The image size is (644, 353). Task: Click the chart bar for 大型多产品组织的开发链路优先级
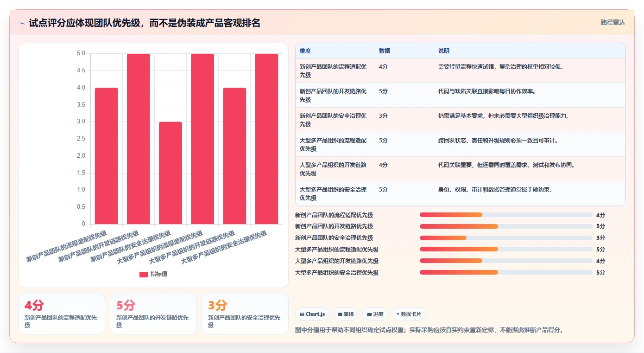pyautogui.click(x=234, y=156)
